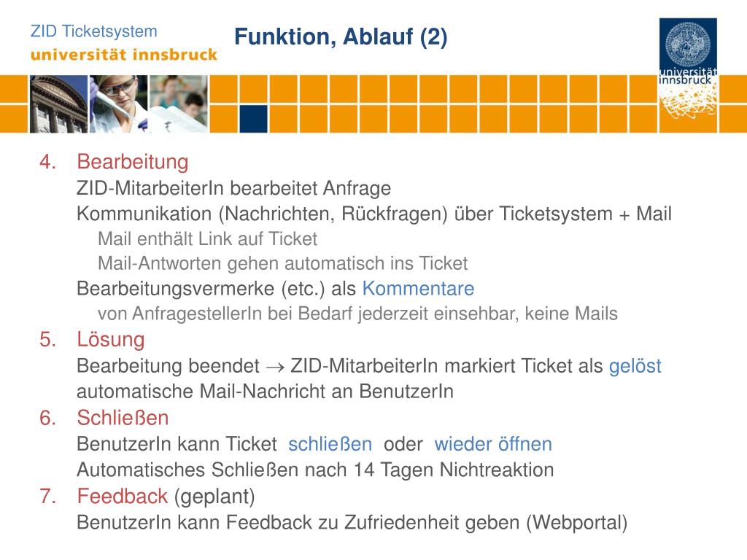Click the orange 'universität innsbruck' wordmark

124,54
